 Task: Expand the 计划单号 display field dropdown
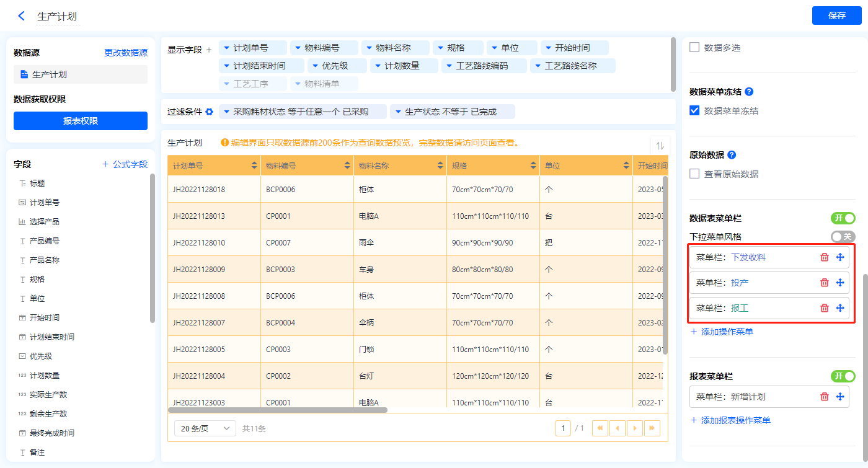coord(227,48)
